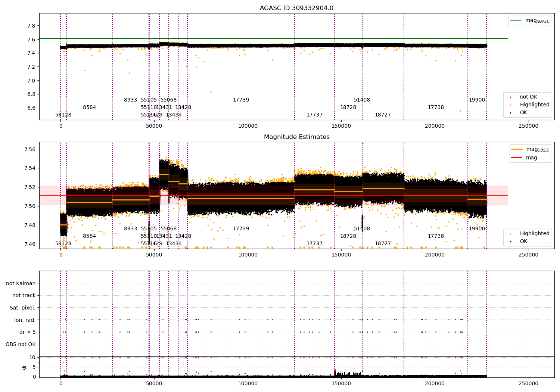Click obsid label 8584 in Magnitude Estimates plot

(90, 236)
